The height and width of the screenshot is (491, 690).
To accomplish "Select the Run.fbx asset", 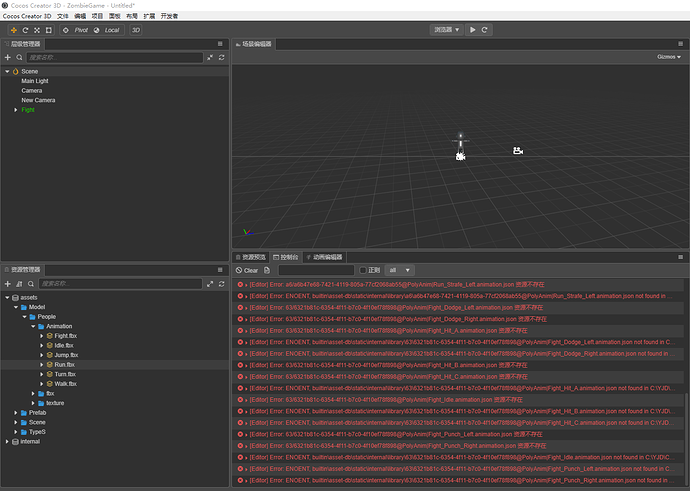I will (65, 365).
